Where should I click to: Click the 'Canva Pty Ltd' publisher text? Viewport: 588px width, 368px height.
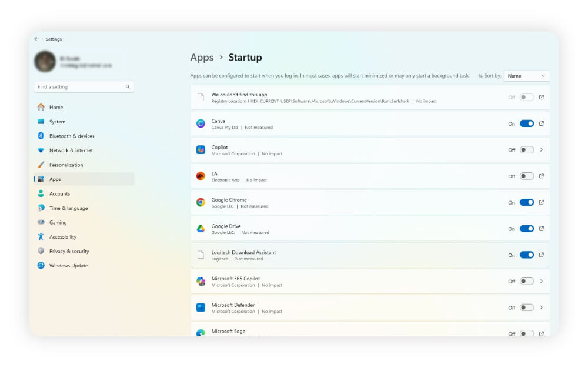tap(225, 128)
